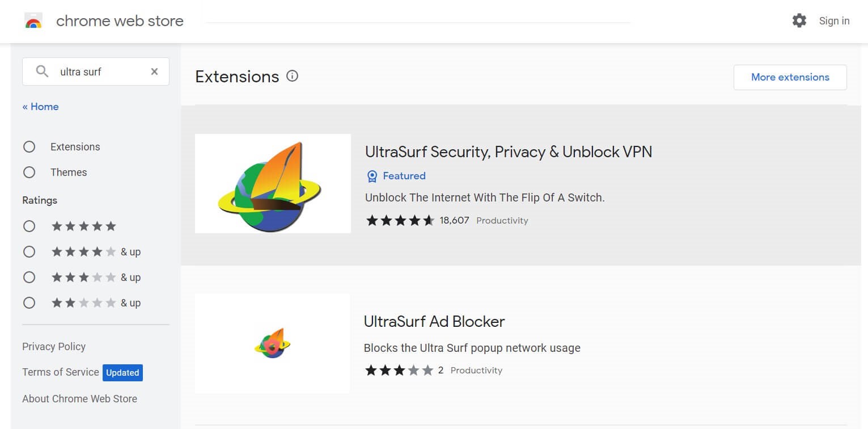Click the info icon beside Extensions heading
This screenshot has width=868, height=429.
(x=293, y=76)
